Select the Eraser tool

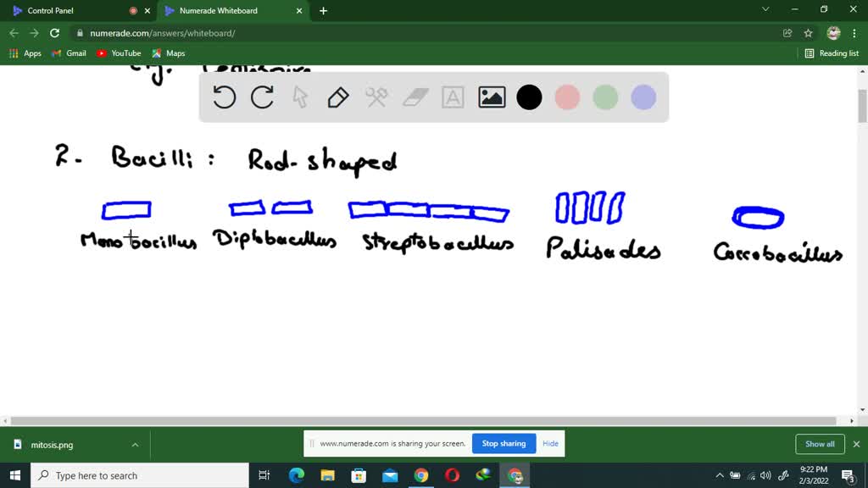pos(415,97)
